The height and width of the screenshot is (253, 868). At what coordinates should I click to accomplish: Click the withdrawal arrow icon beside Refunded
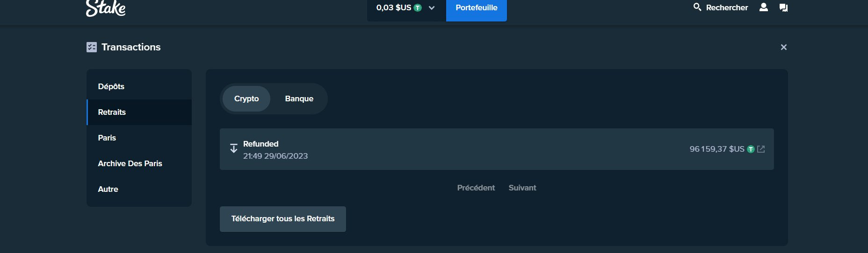pos(234,148)
